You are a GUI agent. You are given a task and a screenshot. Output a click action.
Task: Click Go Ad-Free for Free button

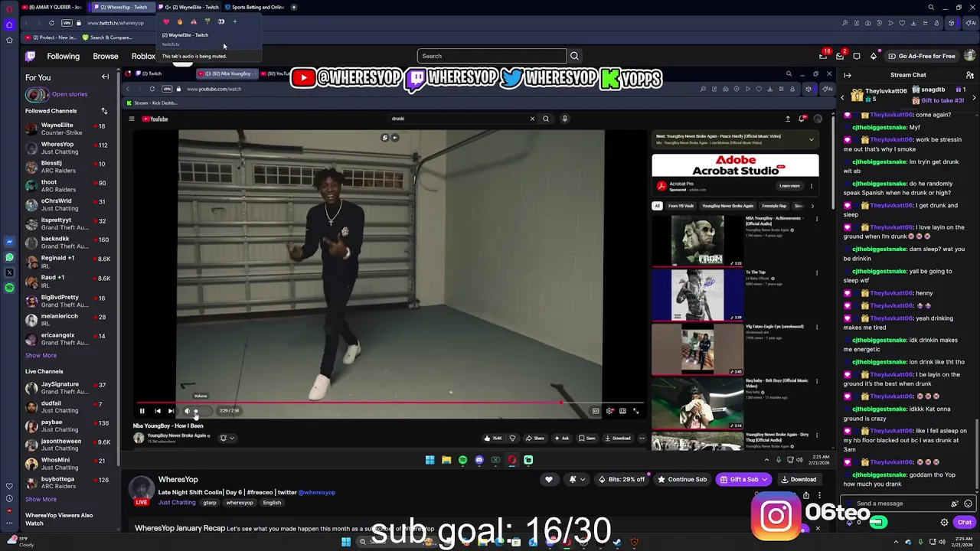[922, 56]
